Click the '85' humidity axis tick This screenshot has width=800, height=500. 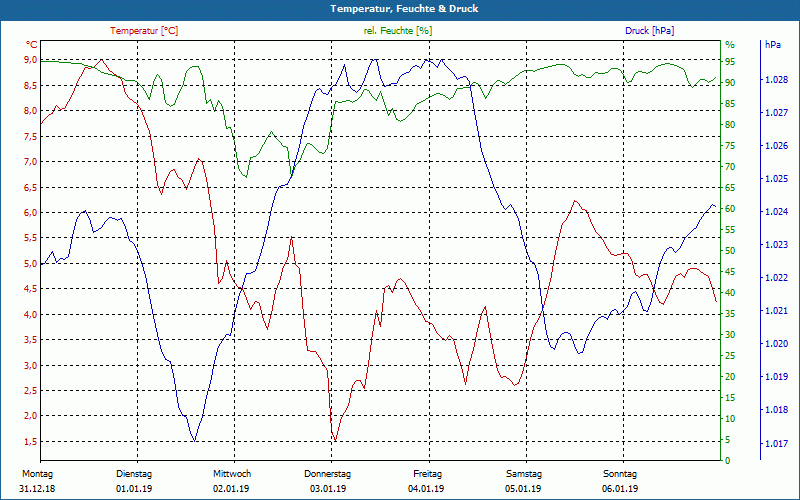pyautogui.click(x=730, y=104)
